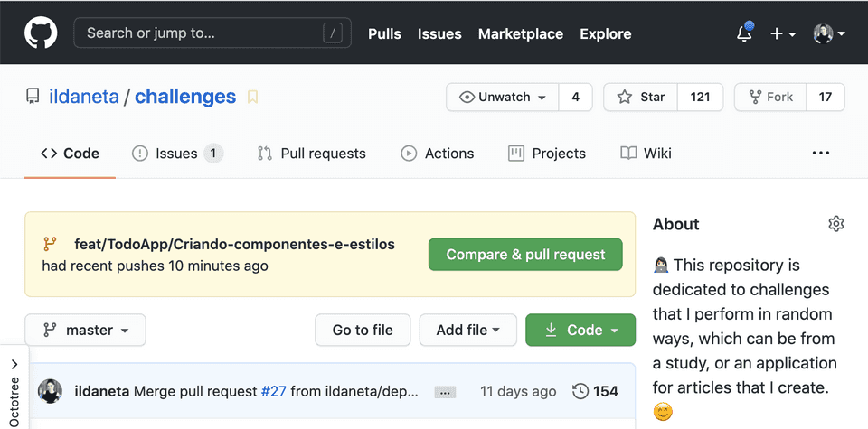
Task: Click the bookmark icon beside challenges
Action: 253,98
